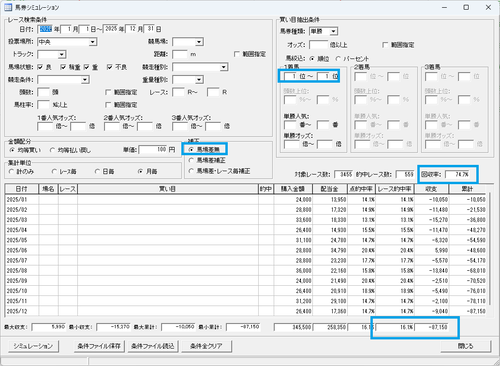
Task: Open the 投票場所 dropdown showing 中央
Action: pyautogui.click(x=93, y=42)
